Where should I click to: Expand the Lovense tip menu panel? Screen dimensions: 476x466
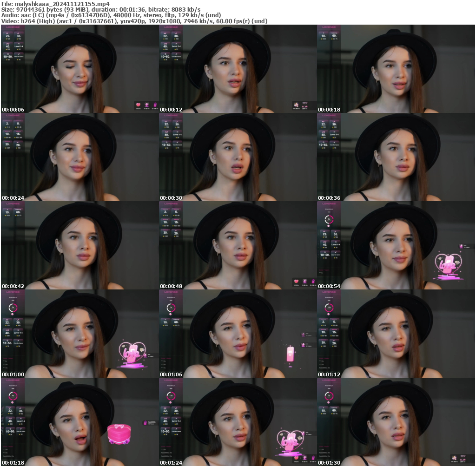pyautogui.click(x=13, y=27)
